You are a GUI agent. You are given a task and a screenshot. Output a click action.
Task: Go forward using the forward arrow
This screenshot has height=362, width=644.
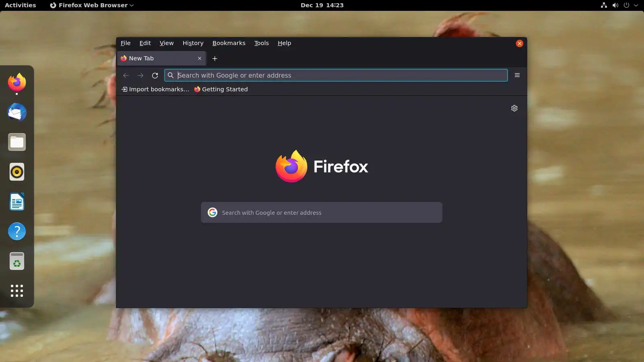(x=140, y=75)
